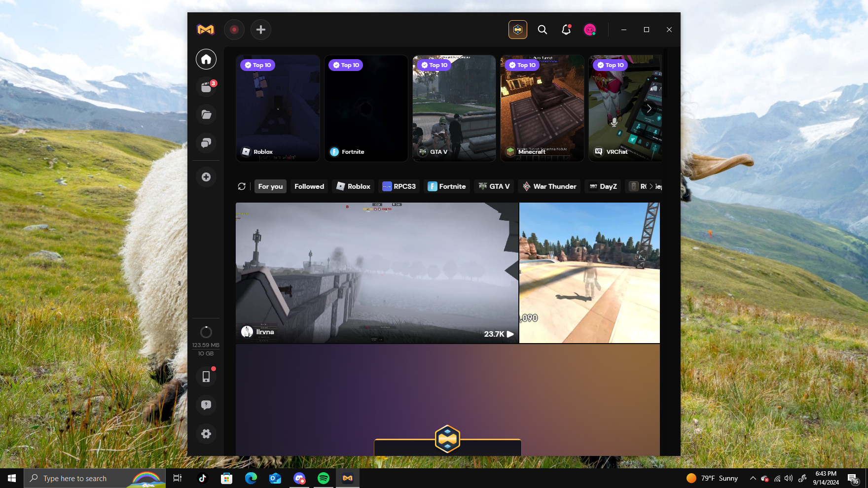The width and height of the screenshot is (868, 488).
Task: Filter feed by War Thunder tab
Action: (549, 186)
